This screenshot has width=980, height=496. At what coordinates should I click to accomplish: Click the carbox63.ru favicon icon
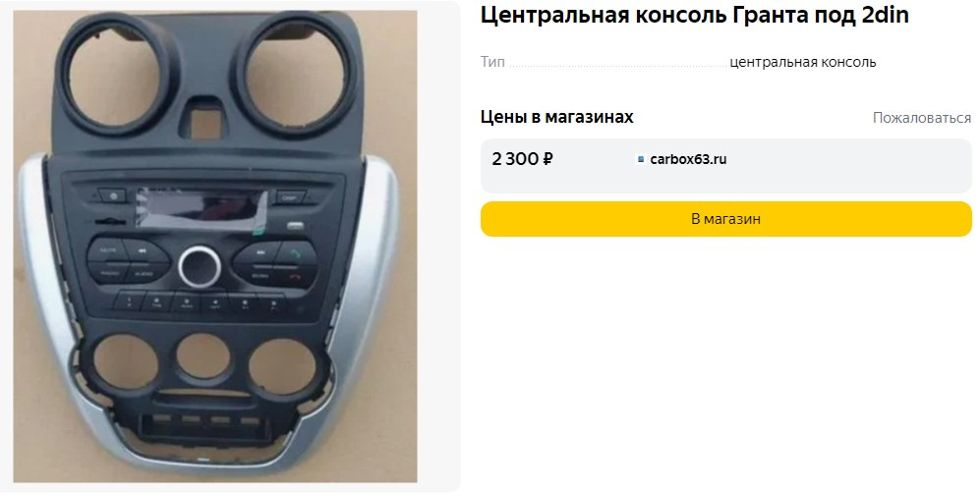[640, 159]
